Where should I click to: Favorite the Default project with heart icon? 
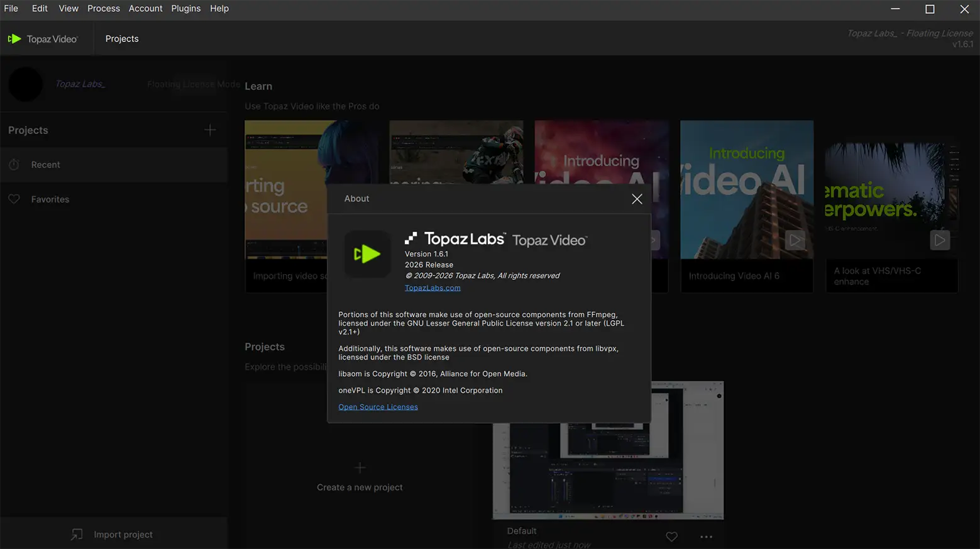click(x=672, y=537)
